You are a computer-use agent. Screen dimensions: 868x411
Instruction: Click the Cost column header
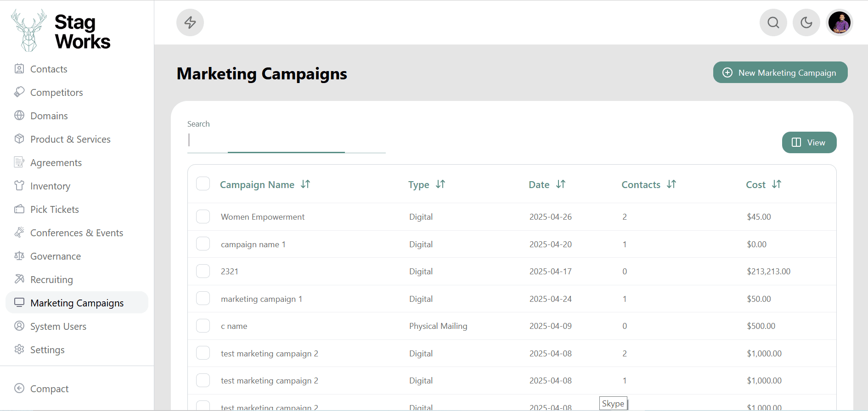click(756, 185)
